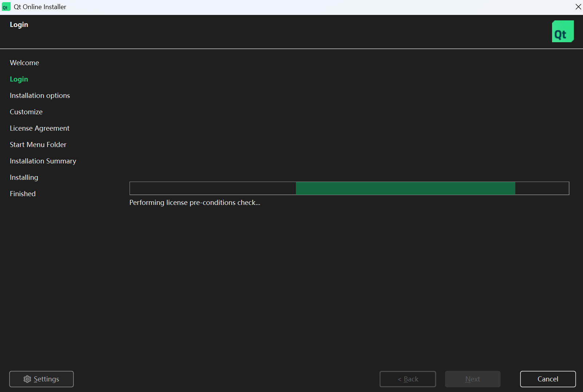Click the 'Qt Online Installer' window title
The image size is (583, 392).
coord(40,7)
